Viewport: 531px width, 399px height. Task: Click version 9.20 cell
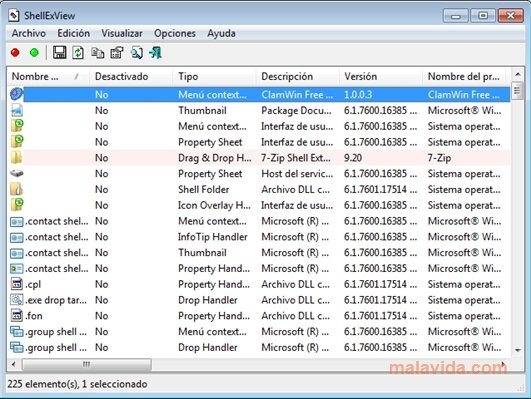coord(353,158)
